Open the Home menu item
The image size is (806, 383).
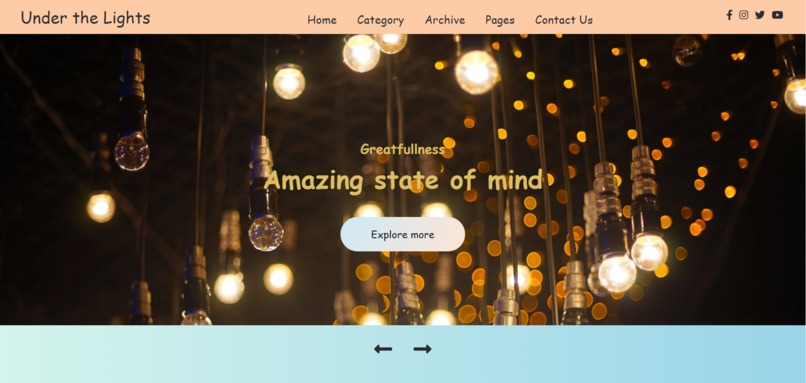[x=322, y=20]
